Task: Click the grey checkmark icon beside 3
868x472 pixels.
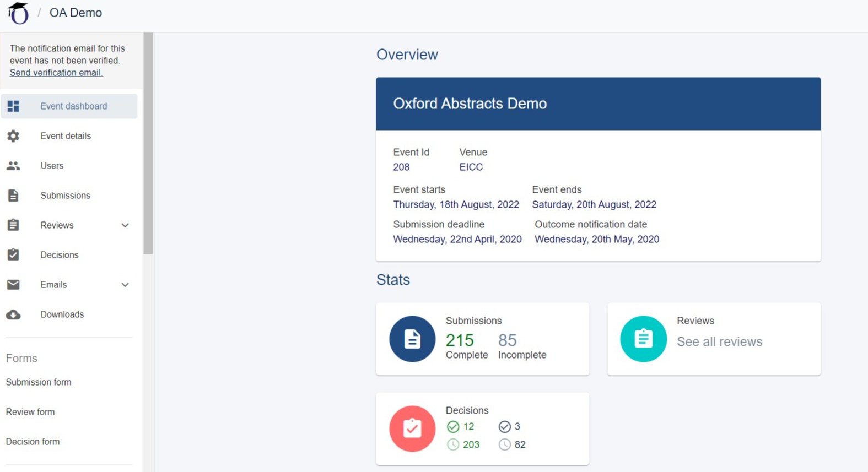Action: pos(504,427)
